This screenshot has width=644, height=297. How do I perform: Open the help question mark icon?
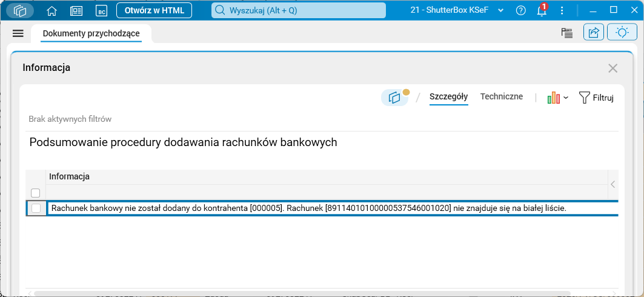(x=521, y=11)
